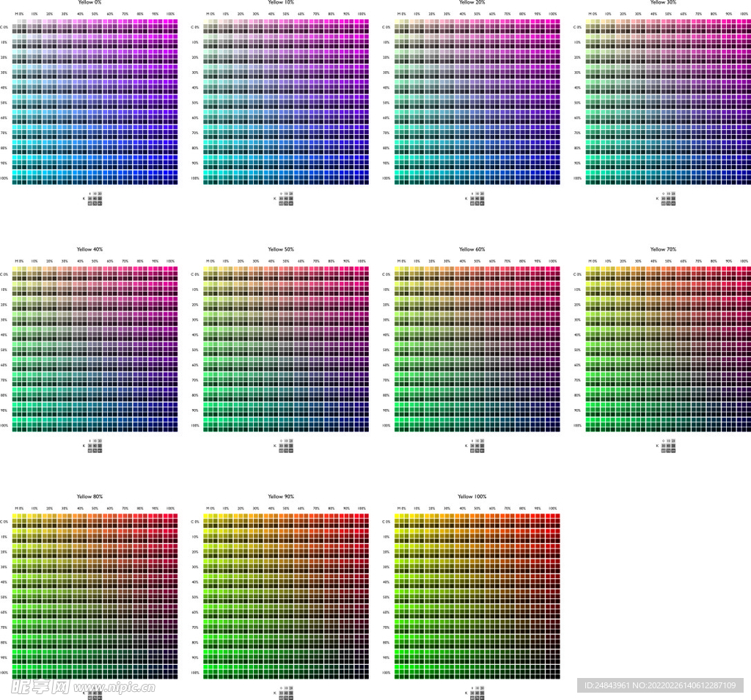Click the 100% column label in Yellow 30% chart

pos(744,15)
